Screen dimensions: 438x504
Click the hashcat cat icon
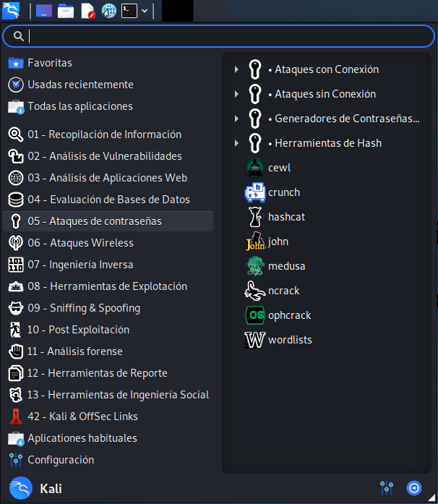[x=255, y=217]
